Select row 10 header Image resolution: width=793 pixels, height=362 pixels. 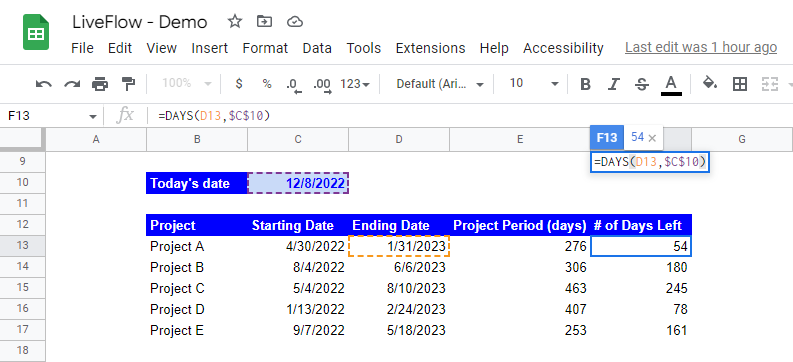(22, 183)
